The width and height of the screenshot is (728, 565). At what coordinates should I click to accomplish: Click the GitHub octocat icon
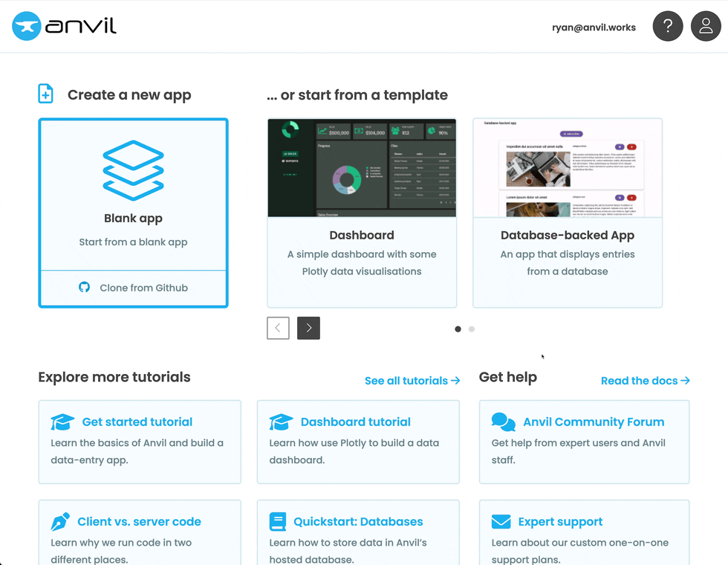click(84, 287)
